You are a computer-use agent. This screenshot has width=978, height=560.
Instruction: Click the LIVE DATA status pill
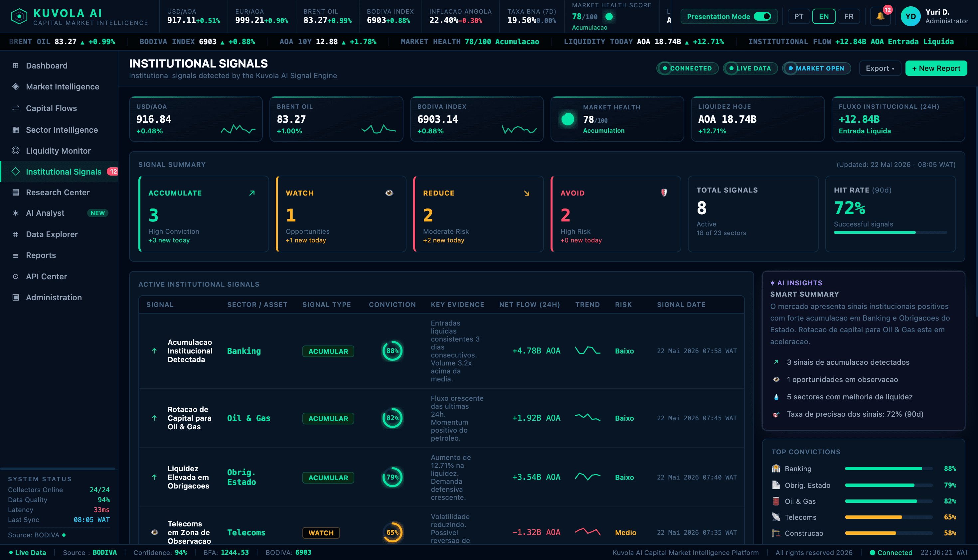(x=750, y=69)
